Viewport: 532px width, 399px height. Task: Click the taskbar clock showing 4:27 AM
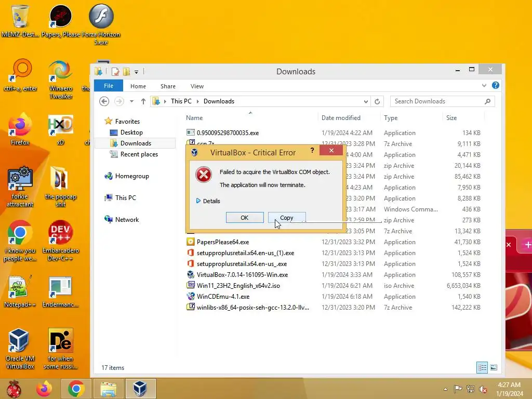[x=509, y=389]
